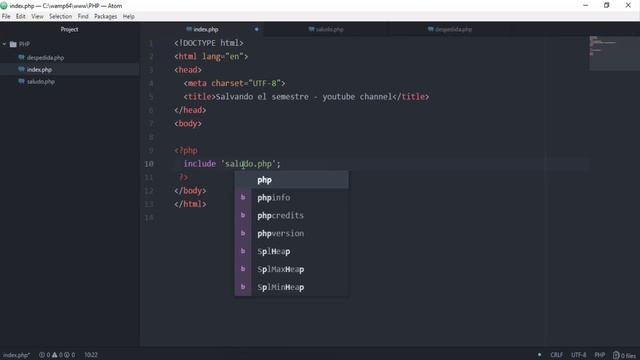The height and width of the screenshot is (360, 640).
Task: Open the Selection menu
Action: (60, 16)
